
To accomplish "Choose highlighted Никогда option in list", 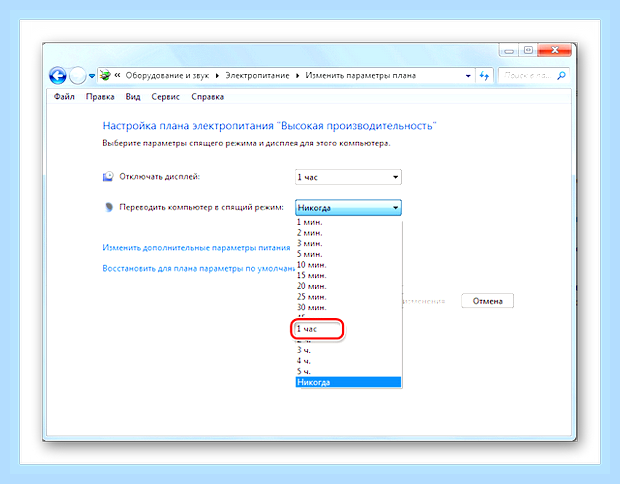I will coord(348,382).
